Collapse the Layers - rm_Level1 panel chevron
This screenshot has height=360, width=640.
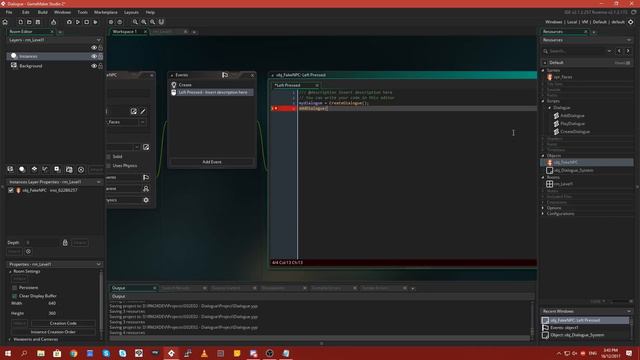coord(98,40)
